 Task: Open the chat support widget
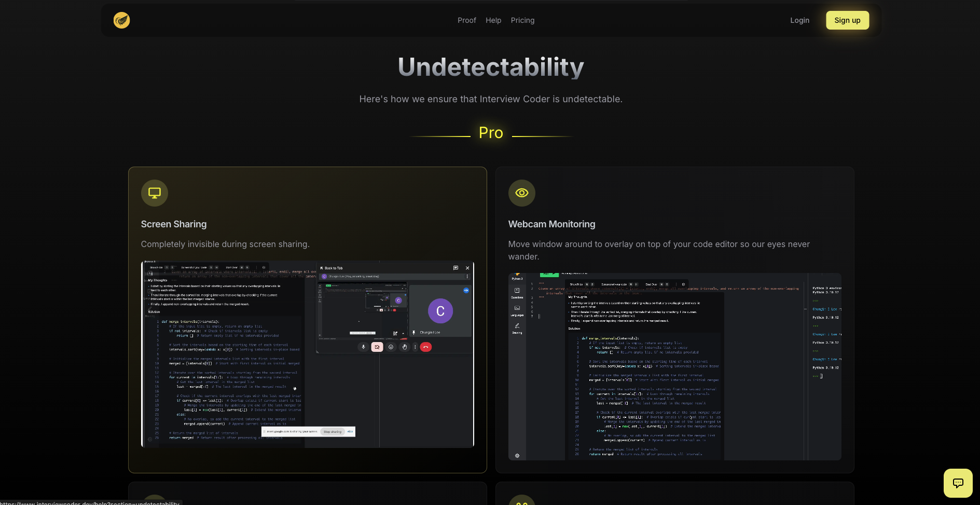tap(958, 483)
